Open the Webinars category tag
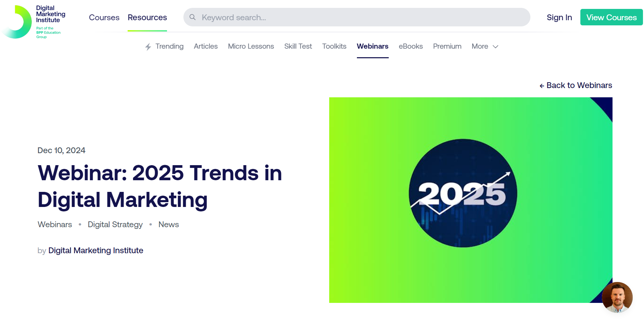 pyautogui.click(x=55, y=224)
